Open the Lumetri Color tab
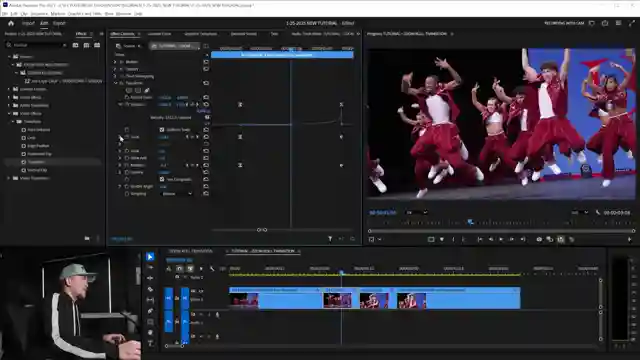Image resolution: width=640 pixels, height=360 pixels. coord(159,34)
